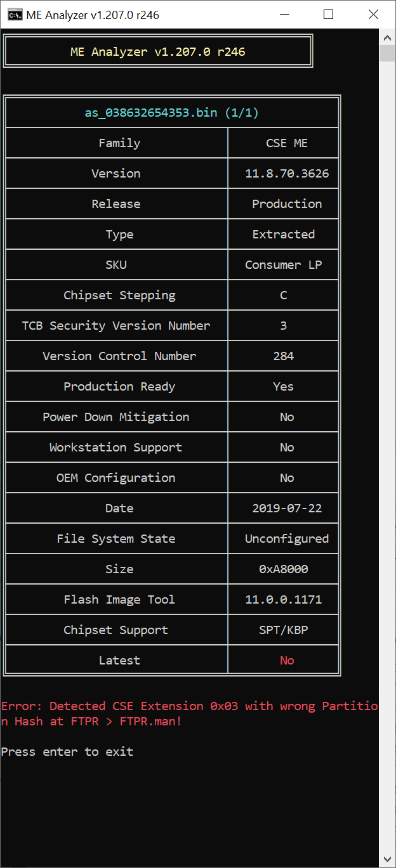Click the empty scrollbar track below the thumb
Screen dimensions: 396x868
387,444
